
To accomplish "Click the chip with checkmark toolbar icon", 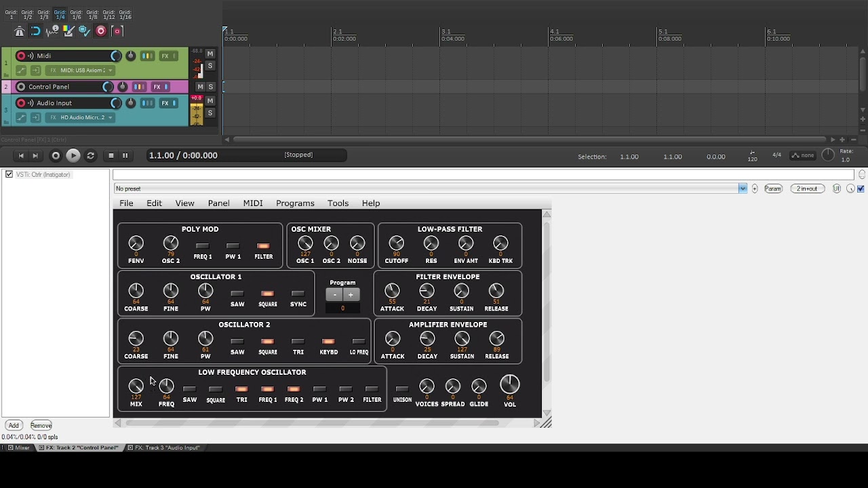I will pos(84,31).
